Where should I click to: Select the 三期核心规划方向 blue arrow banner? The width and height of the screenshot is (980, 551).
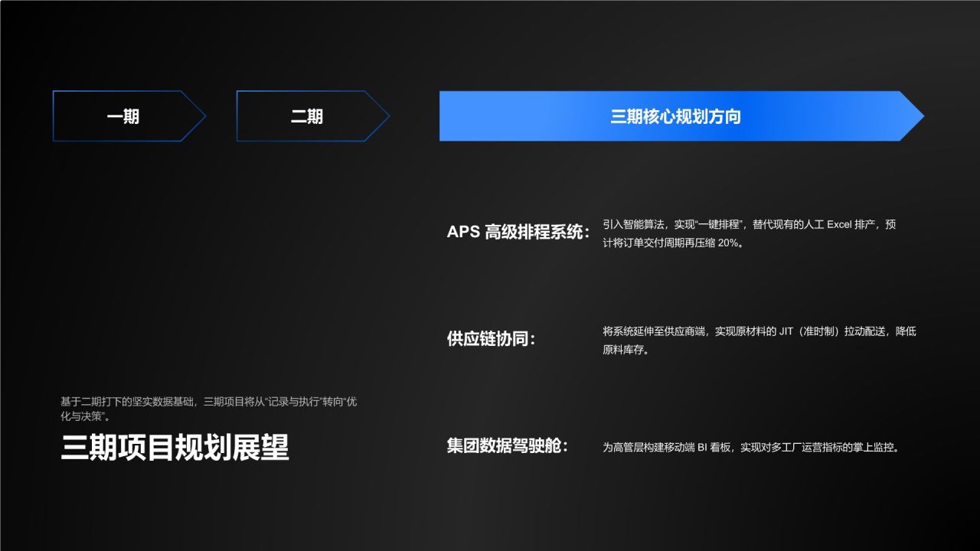pyautogui.click(x=681, y=116)
